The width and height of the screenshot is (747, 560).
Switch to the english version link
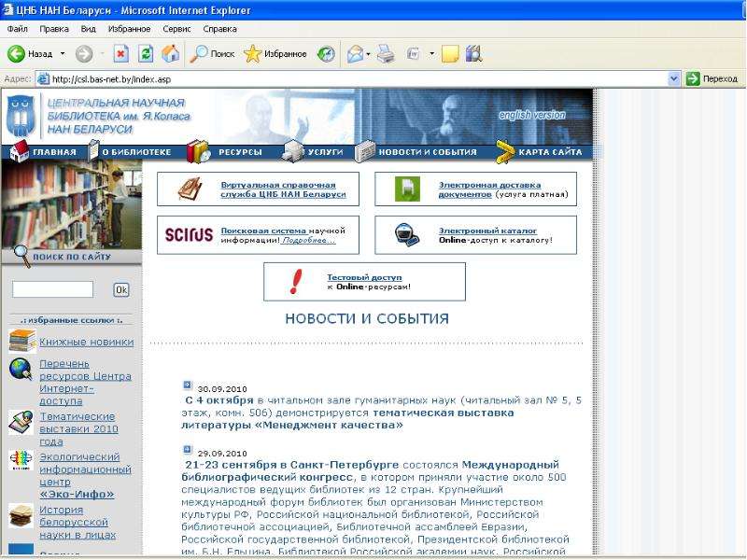531,115
